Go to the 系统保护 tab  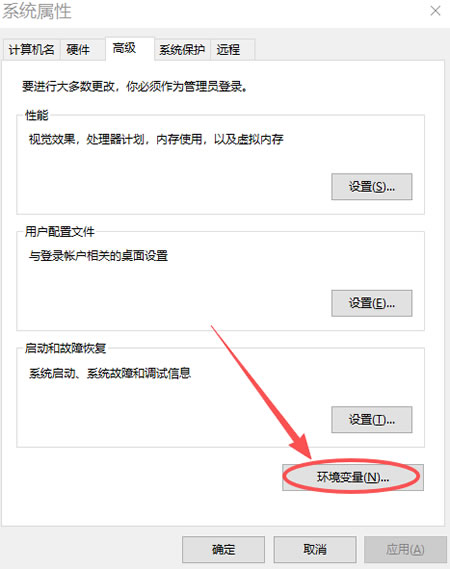tap(182, 50)
